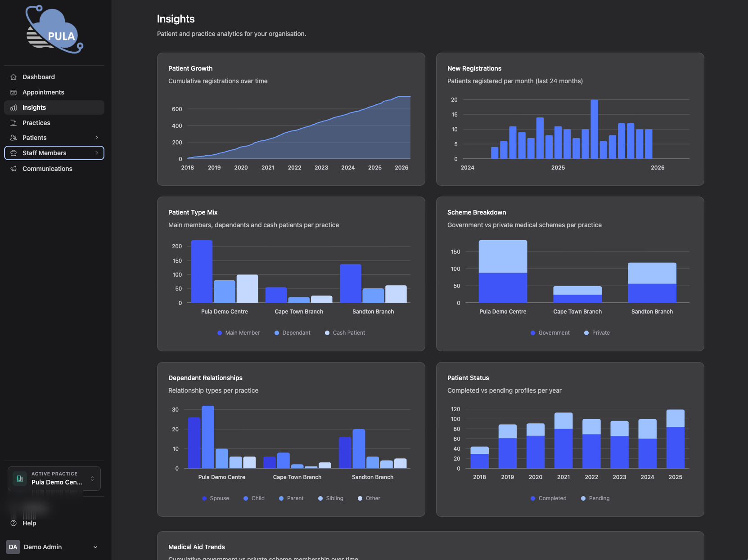The width and height of the screenshot is (748, 560).
Task: Click the Insights page heading
Action: (x=176, y=19)
